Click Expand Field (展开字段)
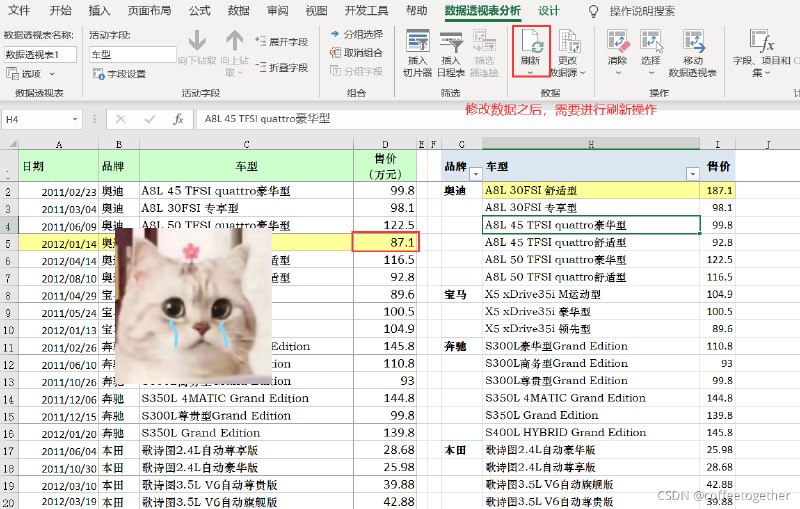The height and width of the screenshot is (509, 800). 282,41
